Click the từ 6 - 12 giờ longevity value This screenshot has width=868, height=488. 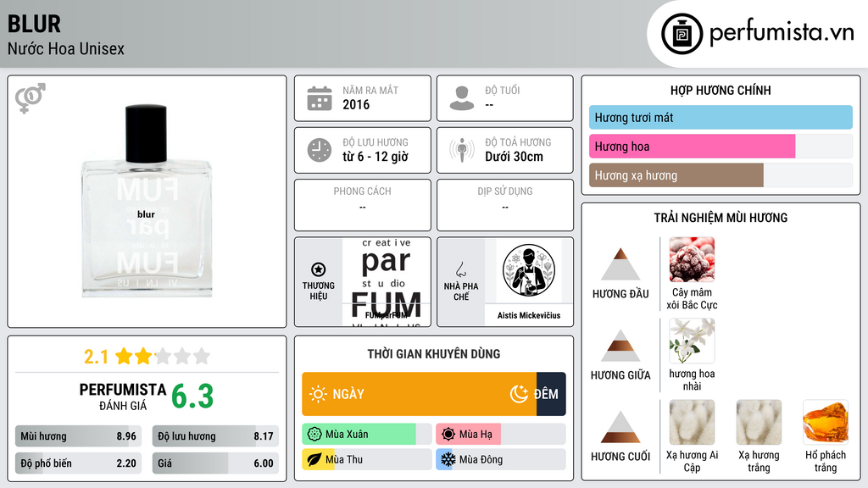click(x=376, y=157)
